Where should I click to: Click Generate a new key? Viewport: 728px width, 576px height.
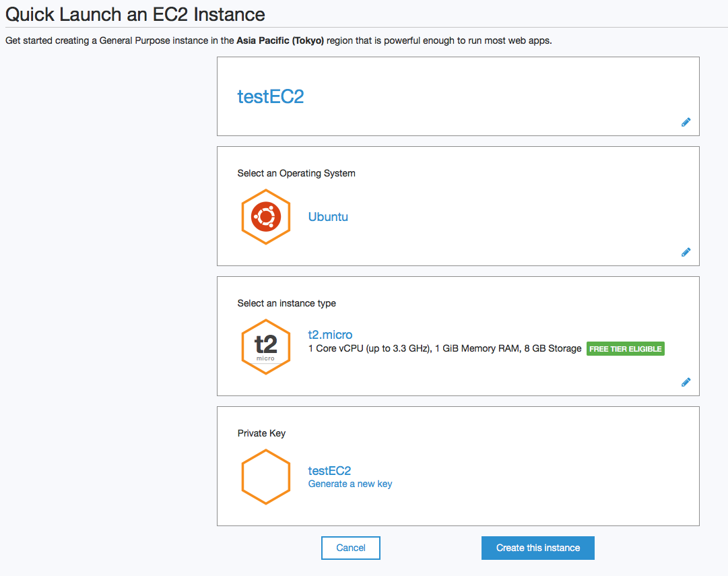pyautogui.click(x=350, y=484)
